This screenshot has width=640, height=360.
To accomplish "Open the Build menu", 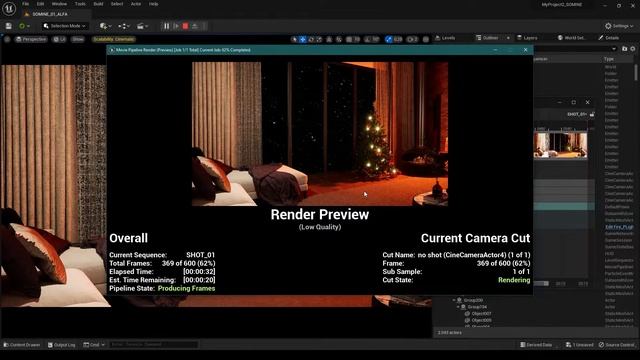I will click(98, 4).
